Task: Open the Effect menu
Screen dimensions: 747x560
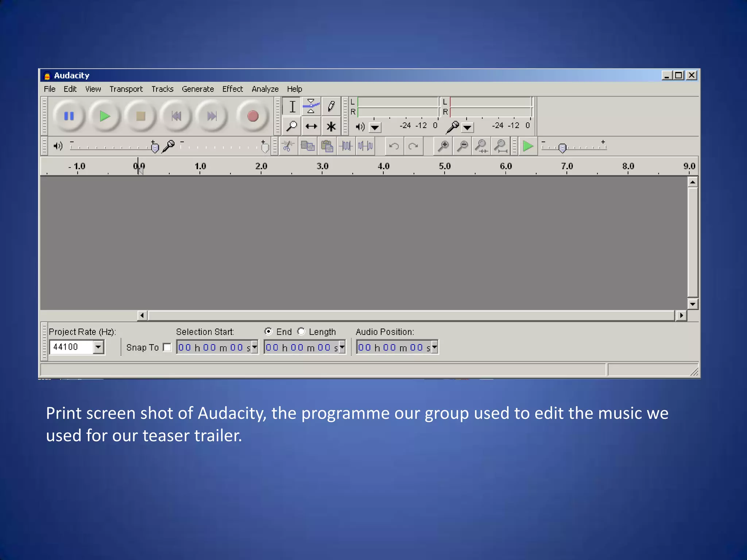Action: click(x=232, y=89)
